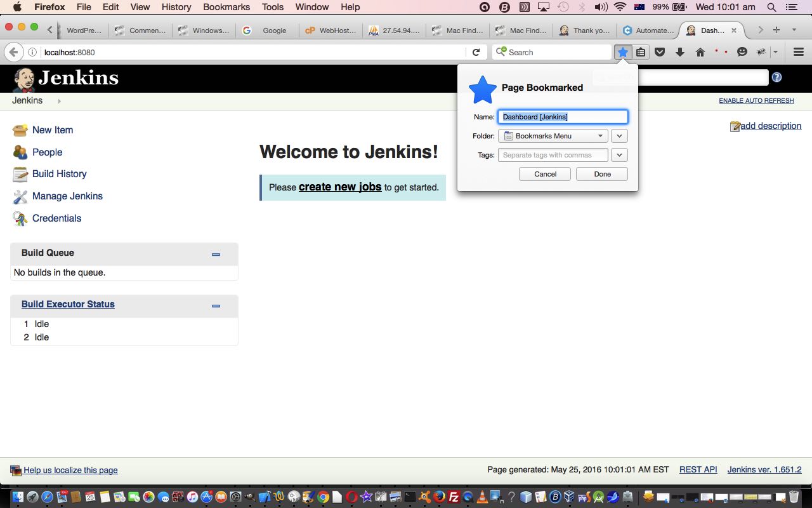Go back one page
The height and width of the screenshot is (508, 812).
(13, 52)
